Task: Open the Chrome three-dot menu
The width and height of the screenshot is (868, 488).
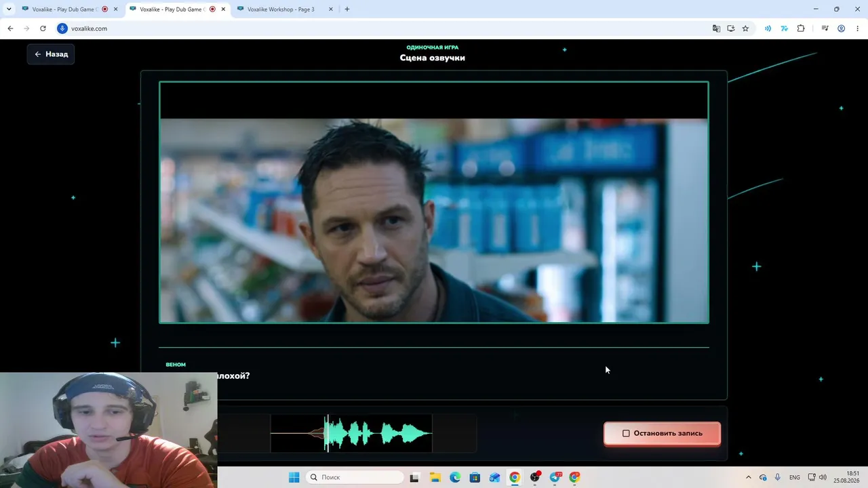Action: point(857,28)
